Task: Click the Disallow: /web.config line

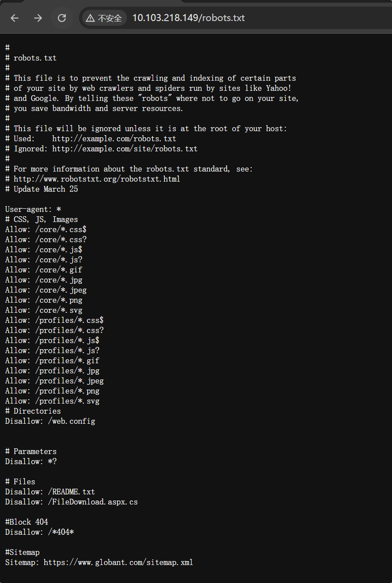Action: (50, 421)
